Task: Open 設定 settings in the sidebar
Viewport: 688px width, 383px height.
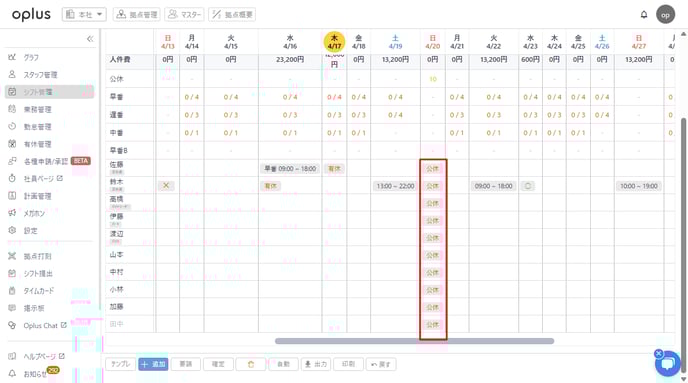Action: [31, 231]
